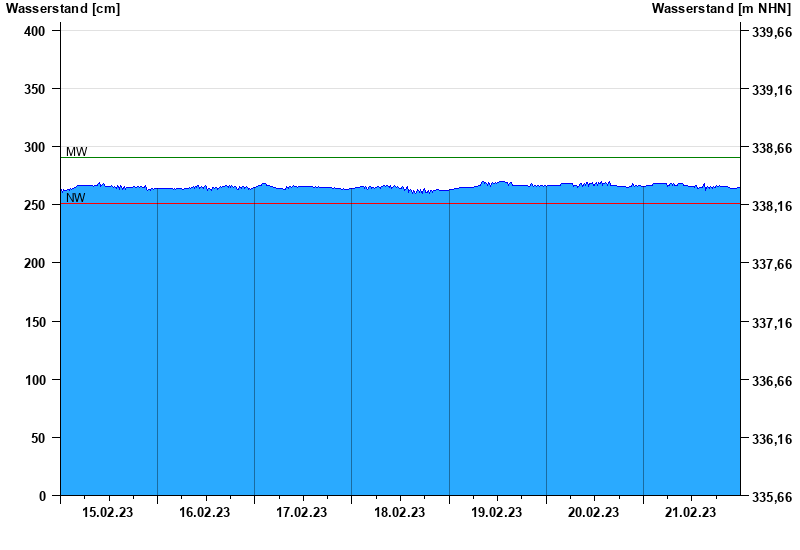Click the "Wasserstand [m NHN]" axis title
This screenshot has width=800, height=550.
pos(721,9)
